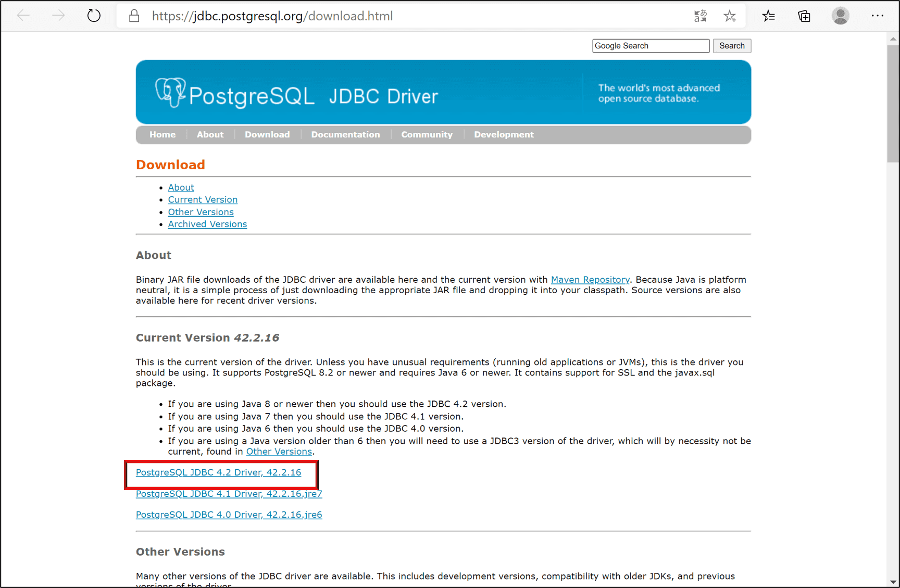The width and height of the screenshot is (900, 588).
Task: Download PostgreSQL JDBC 4.0 Driver jre6
Action: (x=229, y=515)
